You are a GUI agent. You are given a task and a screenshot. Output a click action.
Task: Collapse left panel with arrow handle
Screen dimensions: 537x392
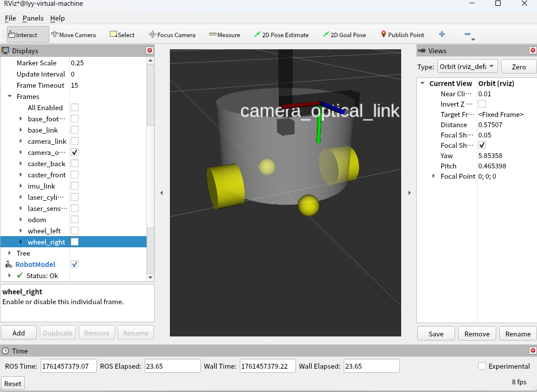pos(162,193)
